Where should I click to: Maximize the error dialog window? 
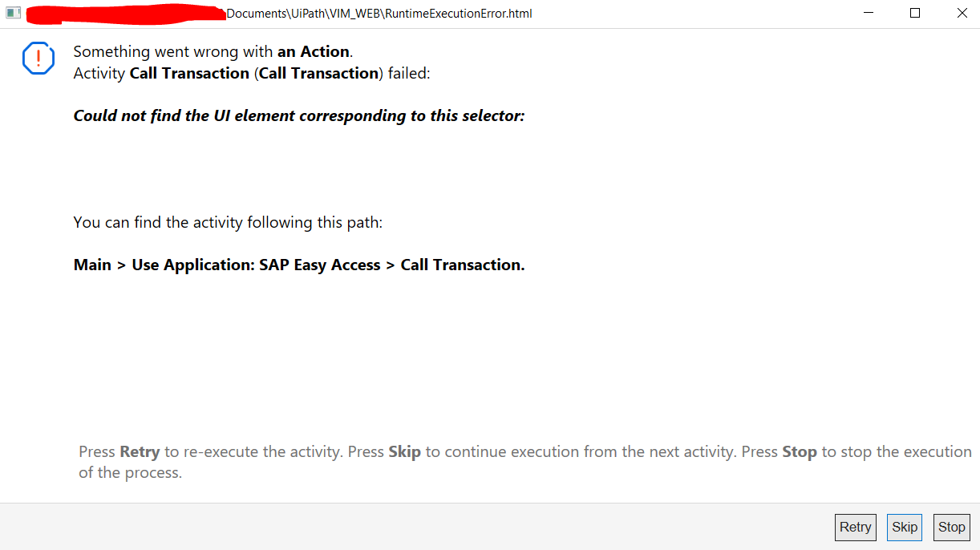(x=915, y=13)
